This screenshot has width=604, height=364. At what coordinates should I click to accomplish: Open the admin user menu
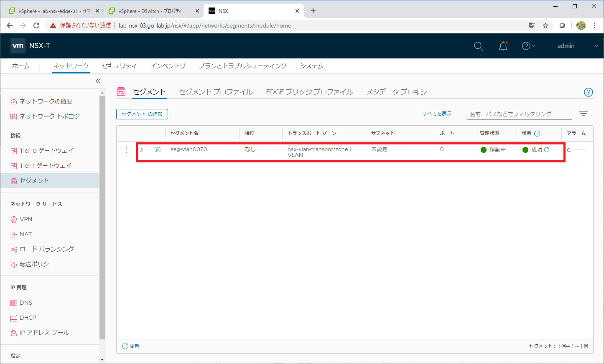click(577, 46)
